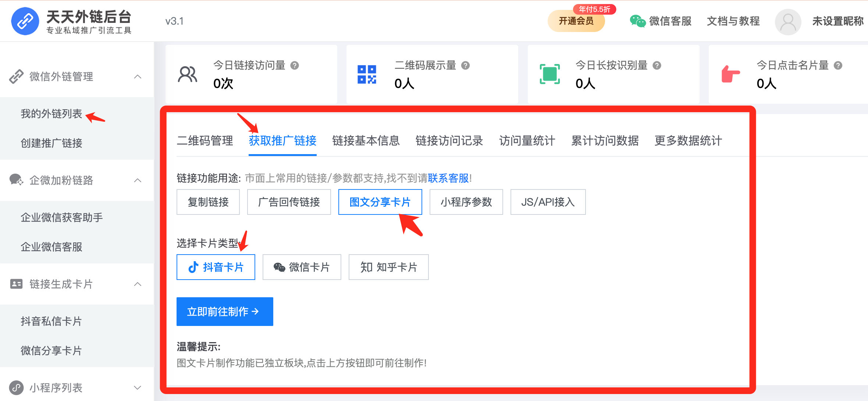Click the WeChat customer service icon
Screen dimensions: 868x401
coord(638,21)
